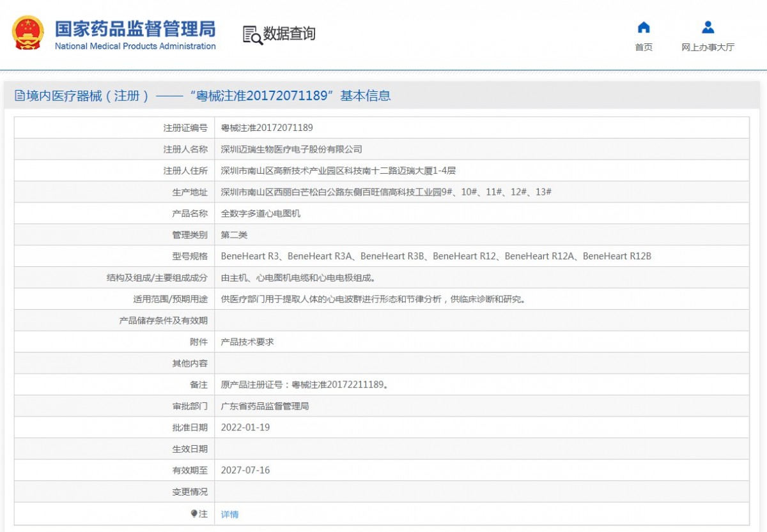The image size is (767, 532).
Task: Click the 管理类别 row label
Action: (190, 235)
